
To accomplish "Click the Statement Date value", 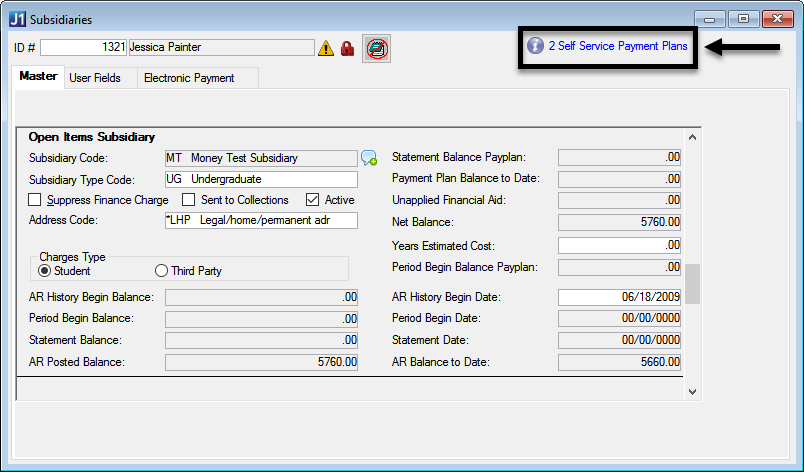I will pyautogui.click(x=619, y=340).
